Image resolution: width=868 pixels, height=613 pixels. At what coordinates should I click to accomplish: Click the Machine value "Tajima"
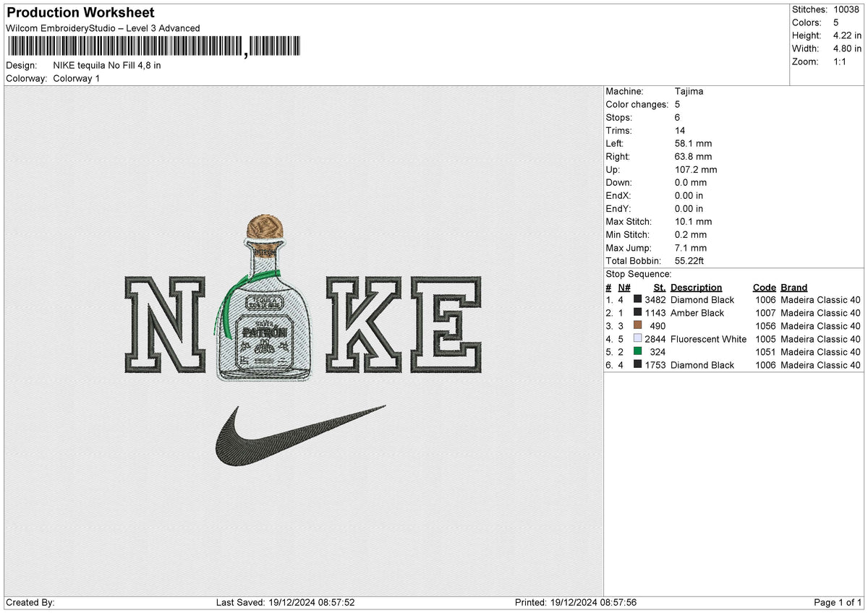689,91
